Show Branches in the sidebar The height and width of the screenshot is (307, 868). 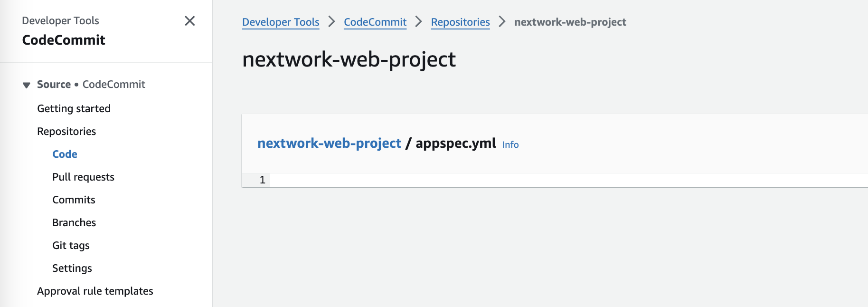pyautogui.click(x=74, y=222)
